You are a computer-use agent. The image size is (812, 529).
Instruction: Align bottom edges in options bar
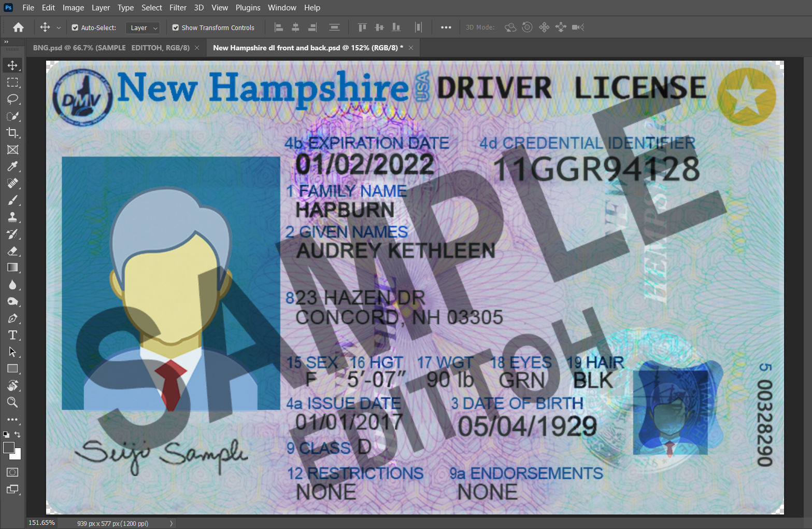tap(396, 27)
